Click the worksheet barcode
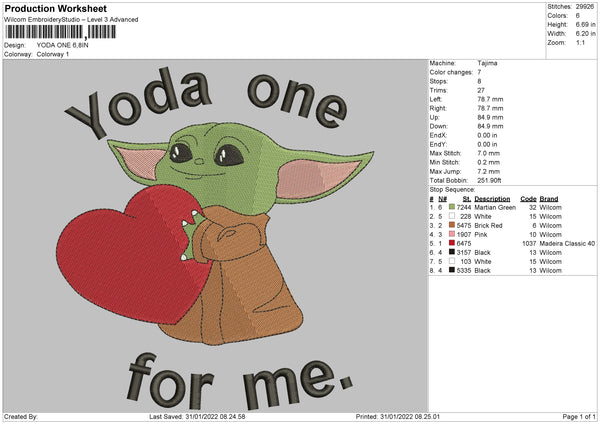 point(60,32)
